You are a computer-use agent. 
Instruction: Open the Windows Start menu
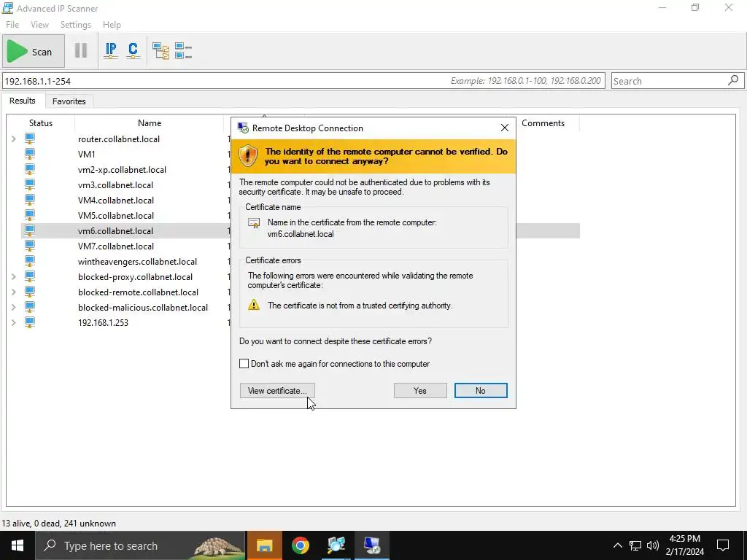[18, 545]
